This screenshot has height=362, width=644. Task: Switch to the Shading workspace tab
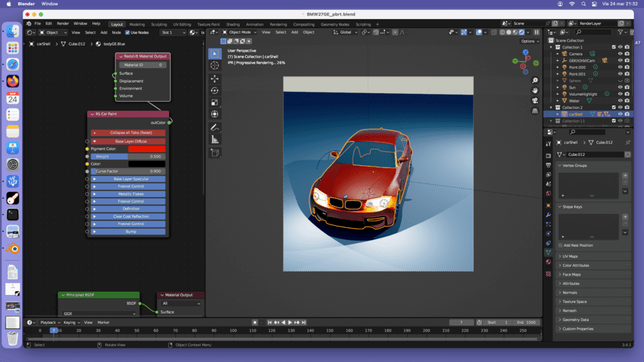[x=232, y=24]
